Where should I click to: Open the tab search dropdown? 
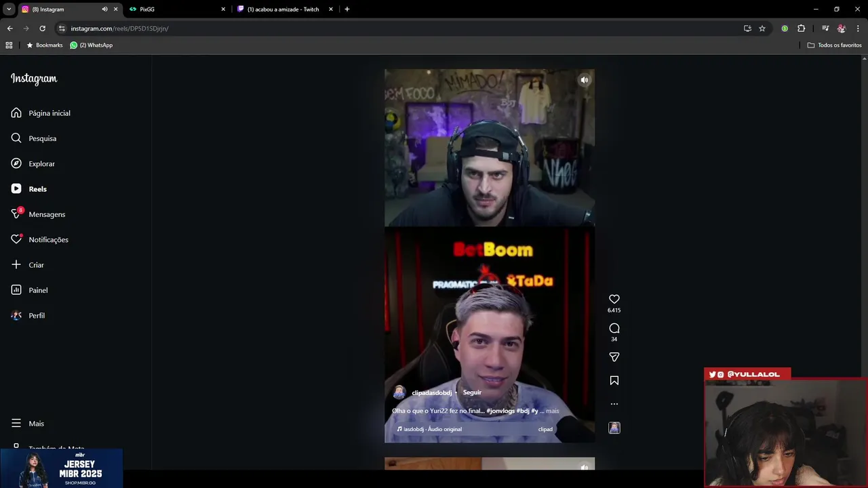tap(9, 9)
